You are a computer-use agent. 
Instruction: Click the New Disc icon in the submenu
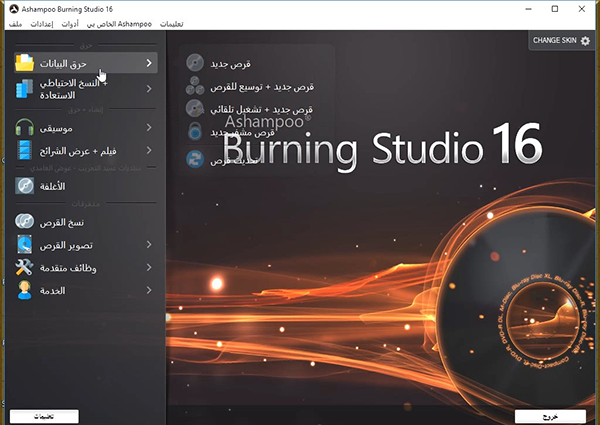[x=195, y=63]
